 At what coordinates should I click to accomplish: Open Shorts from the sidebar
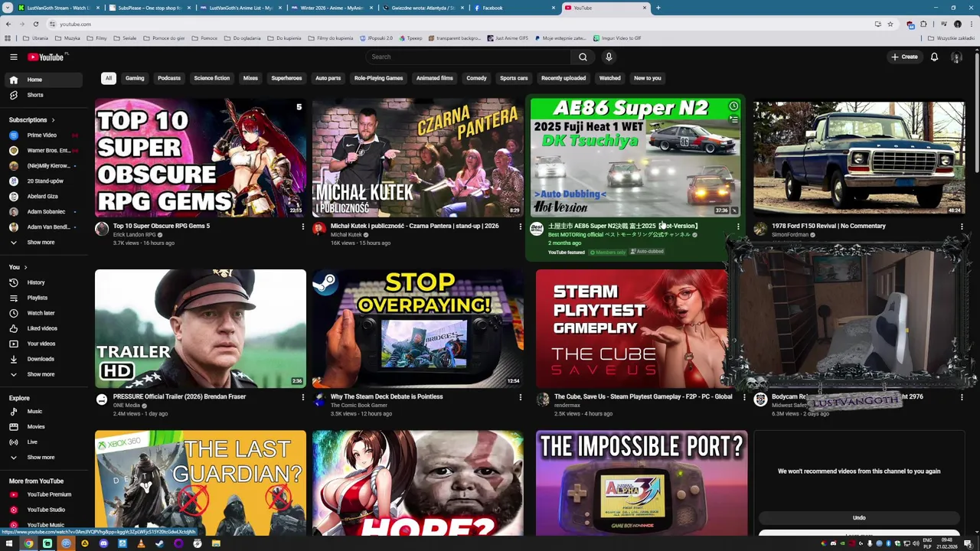pyautogui.click(x=43, y=95)
